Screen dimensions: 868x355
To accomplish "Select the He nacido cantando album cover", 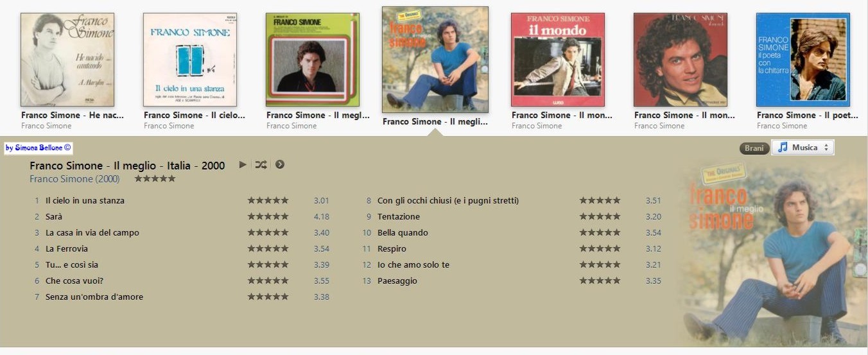I will pyautogui.click(x=67, y=60).
